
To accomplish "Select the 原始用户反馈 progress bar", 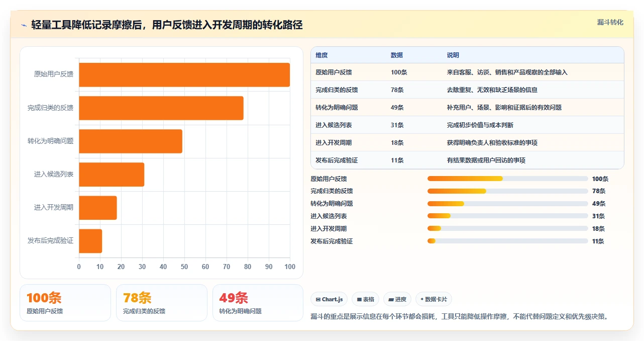I will tap(507, 179).
